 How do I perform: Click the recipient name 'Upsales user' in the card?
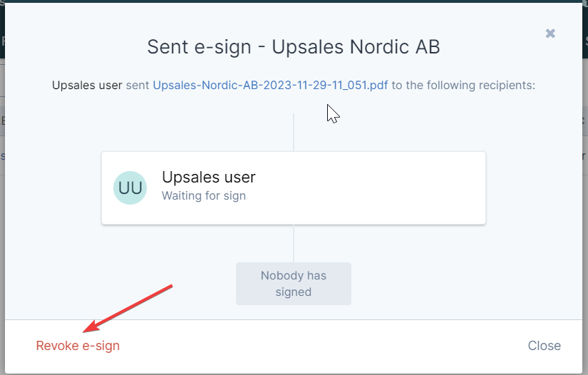209,177
